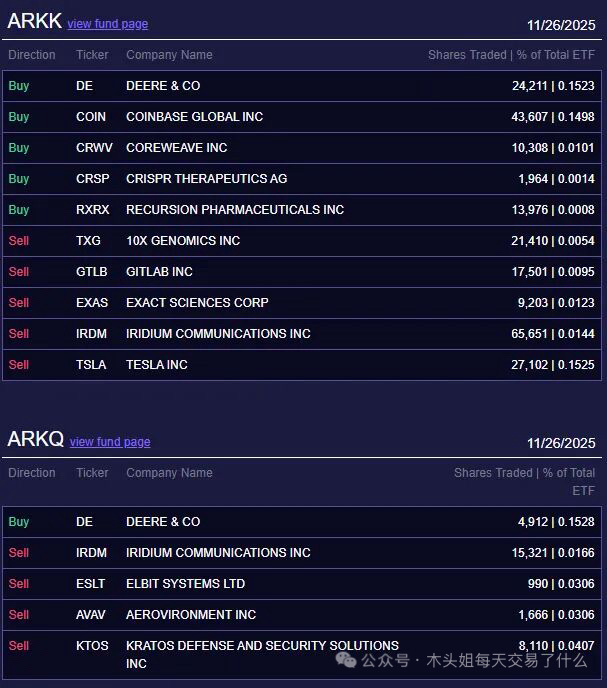Click the ARKK fund heading
This screenshot has height=688, width=607.
pos(35,21)
